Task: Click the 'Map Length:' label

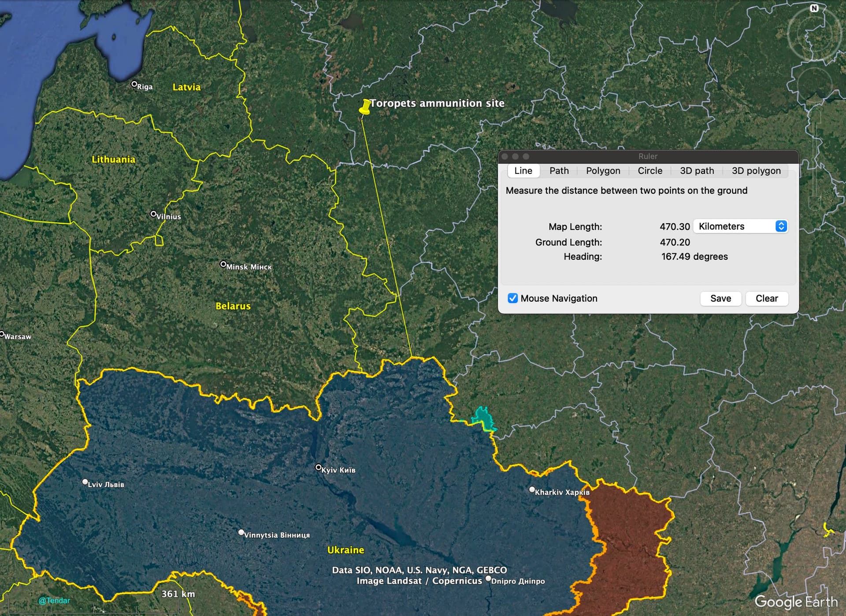Action: point(575,227)
